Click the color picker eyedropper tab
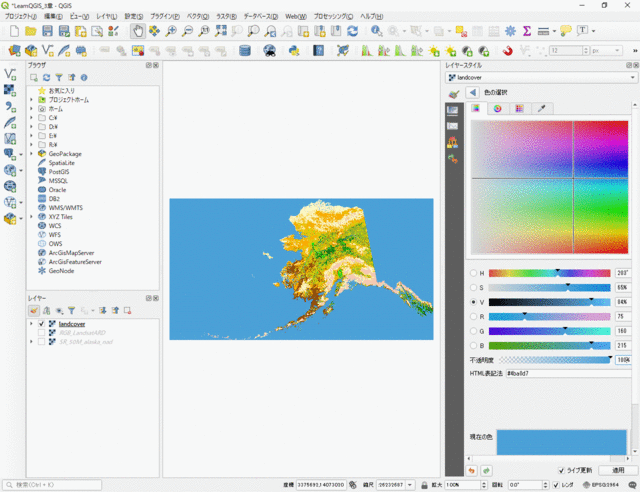 pos(541,108)
